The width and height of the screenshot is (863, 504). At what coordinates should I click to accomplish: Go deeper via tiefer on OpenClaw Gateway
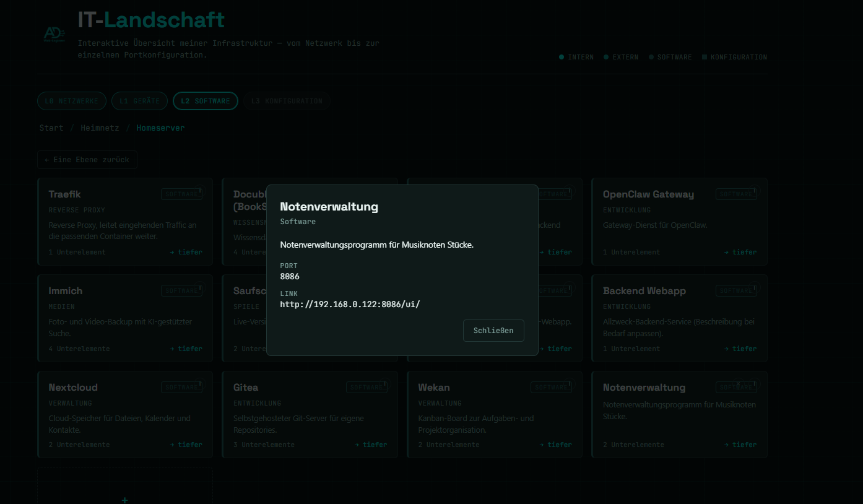740,252
